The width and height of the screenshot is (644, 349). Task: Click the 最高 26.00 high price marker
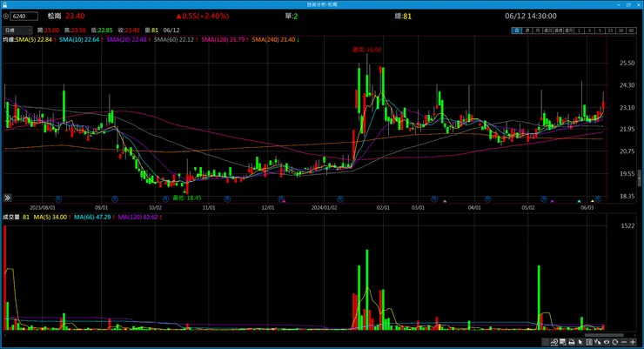tap(366, 50)
